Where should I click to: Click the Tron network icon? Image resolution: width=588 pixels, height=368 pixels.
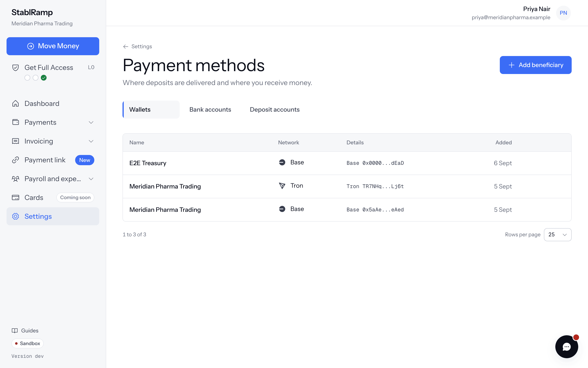tap(282, 186)
